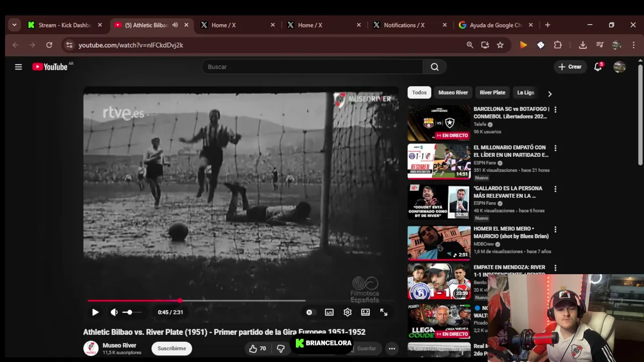Open the video player settings gear

click(x=347, y=312)
